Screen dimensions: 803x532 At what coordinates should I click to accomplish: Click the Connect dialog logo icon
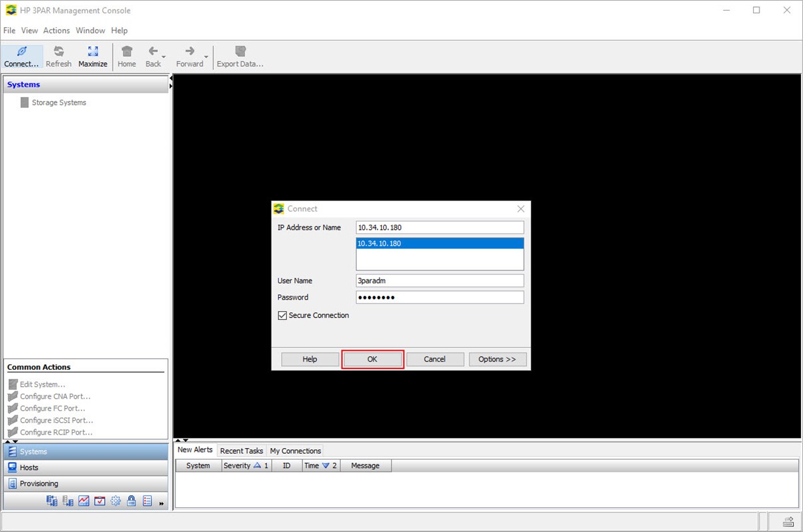pos(279,209)
